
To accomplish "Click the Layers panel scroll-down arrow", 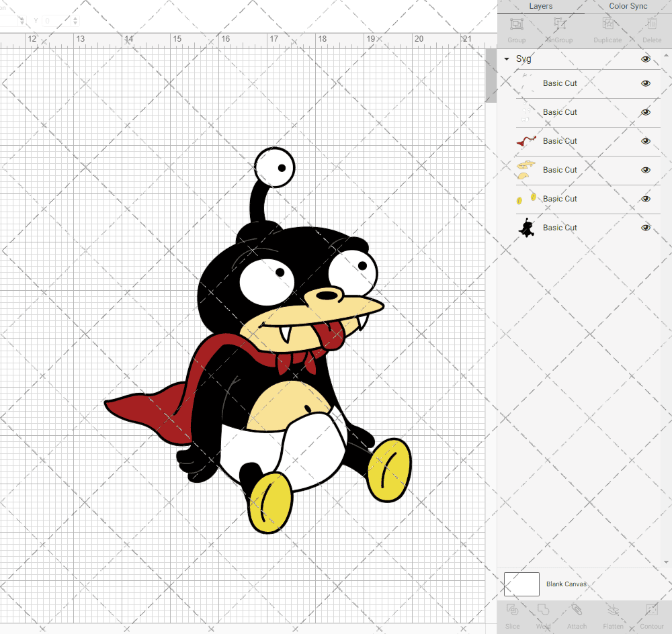I will tap(665, 562).
